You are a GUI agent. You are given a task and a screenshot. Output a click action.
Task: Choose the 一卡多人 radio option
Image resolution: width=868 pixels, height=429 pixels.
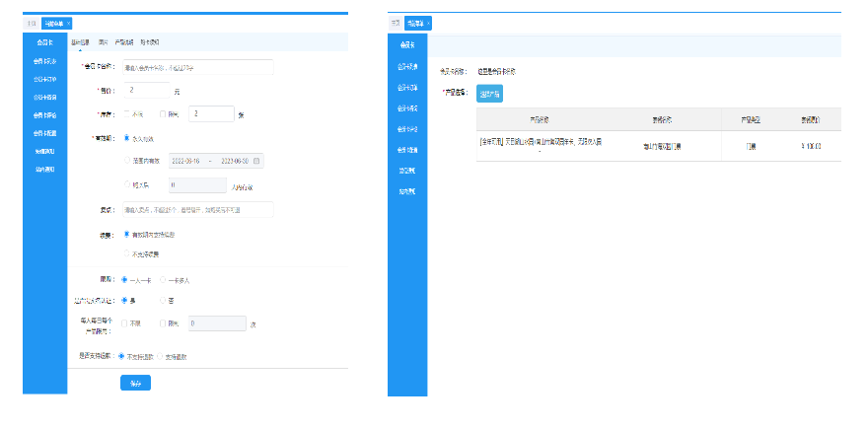point(163,279)
